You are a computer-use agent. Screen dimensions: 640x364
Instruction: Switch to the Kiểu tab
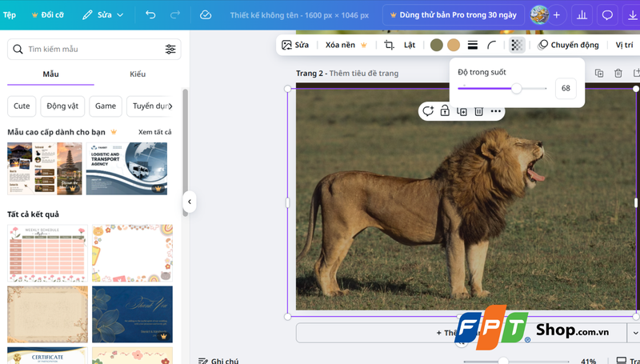[138, 74]
